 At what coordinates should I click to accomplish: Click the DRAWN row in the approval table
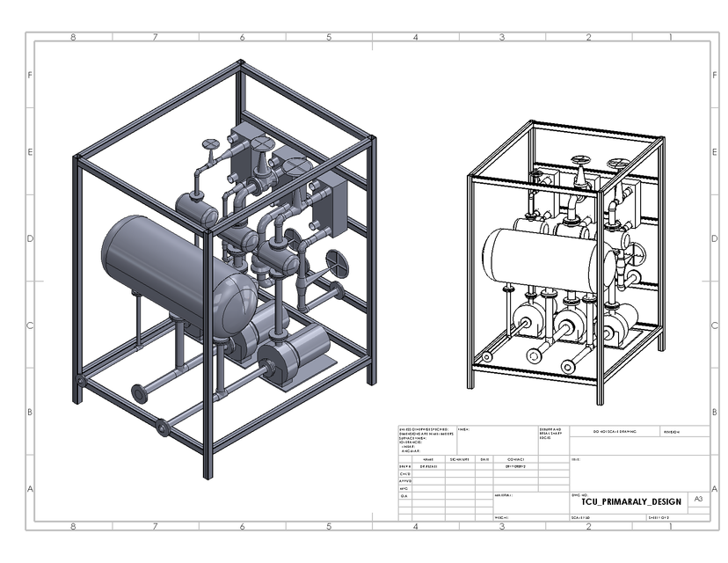tap(403, 465)
